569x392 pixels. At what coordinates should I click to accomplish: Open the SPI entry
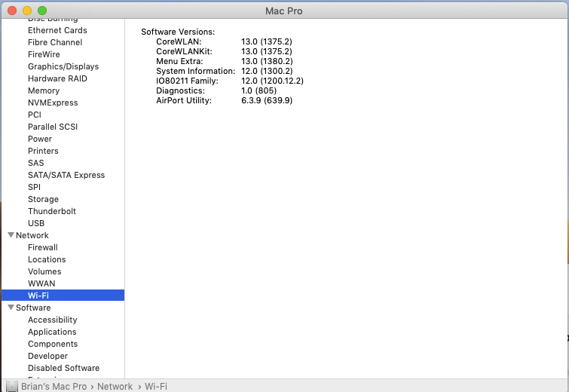click(x=34, y=187)
